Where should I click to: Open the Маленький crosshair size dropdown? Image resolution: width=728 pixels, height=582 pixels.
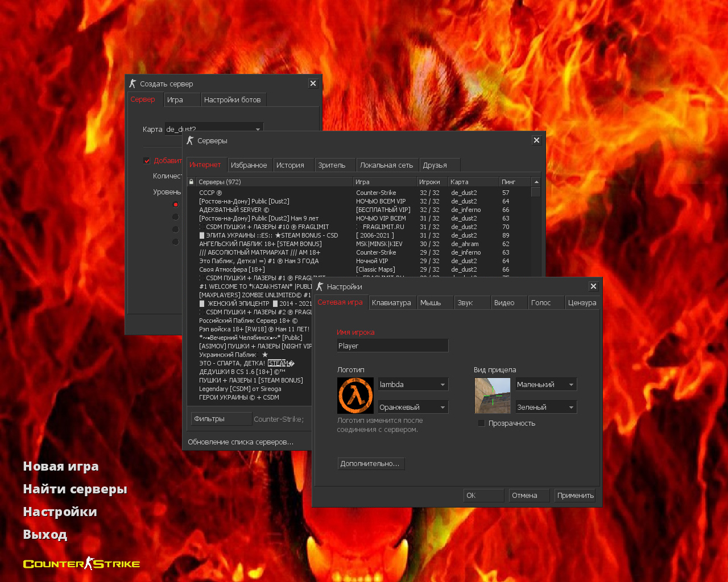546,385
